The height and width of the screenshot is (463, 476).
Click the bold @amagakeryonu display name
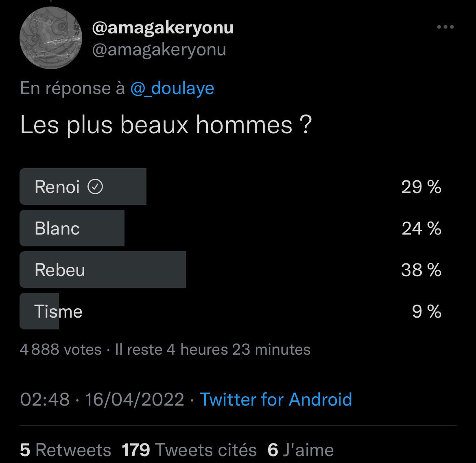163,28
